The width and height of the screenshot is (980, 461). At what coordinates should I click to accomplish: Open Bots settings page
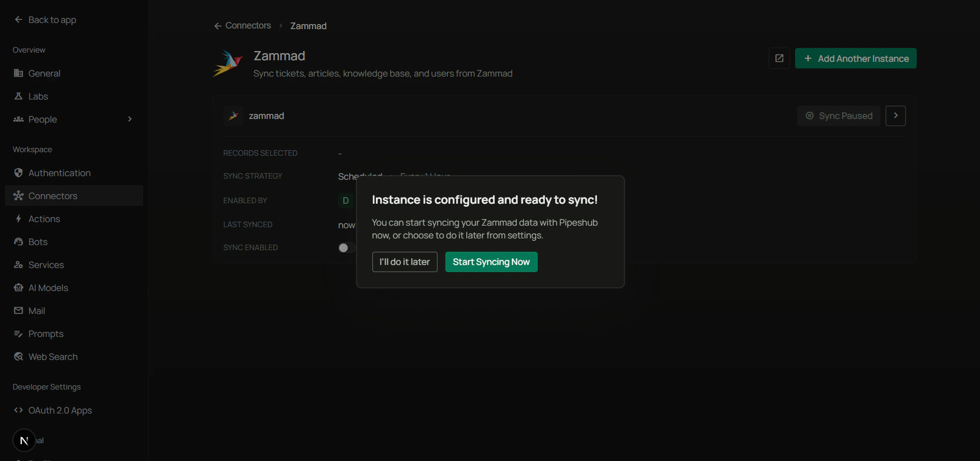point(74,241)
